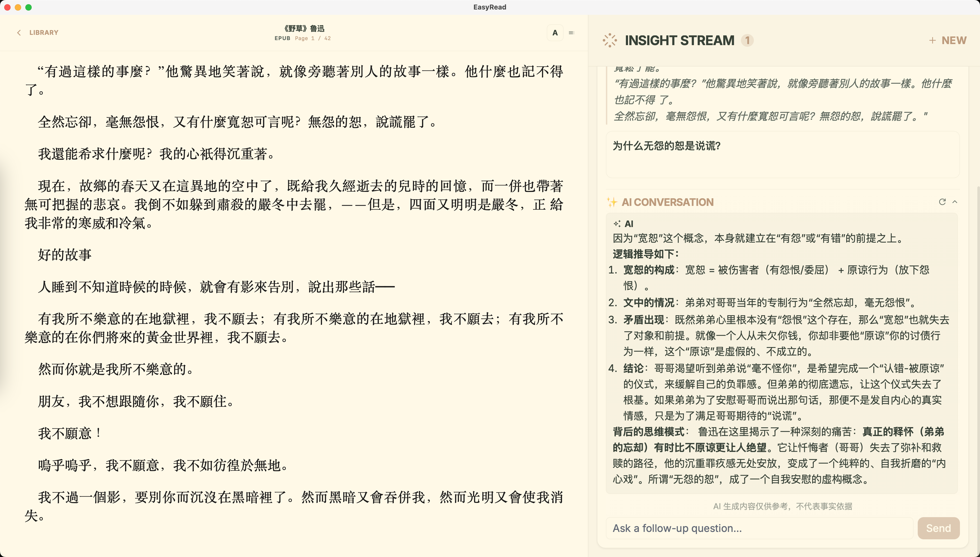Maximize the window with the green button
980x557 pixels.
(x=28, y=7)
